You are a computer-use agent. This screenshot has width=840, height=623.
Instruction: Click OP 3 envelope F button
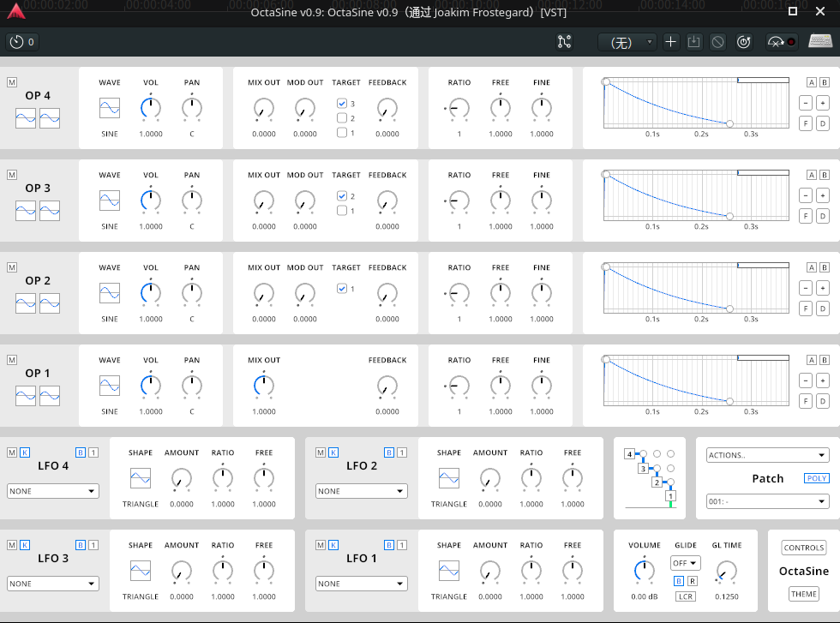click(x=806, y=216)
